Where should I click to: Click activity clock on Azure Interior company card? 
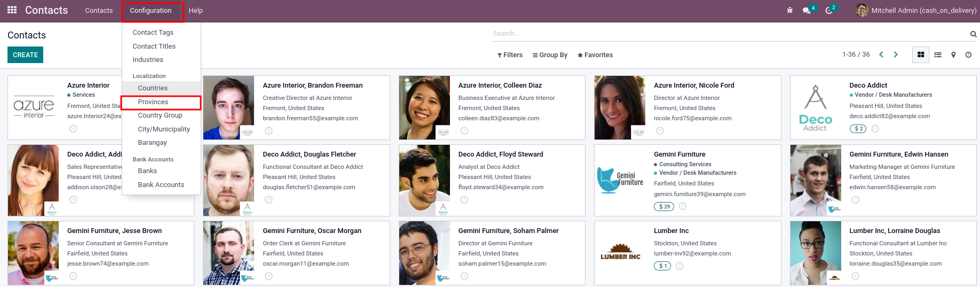coord(73,129)
